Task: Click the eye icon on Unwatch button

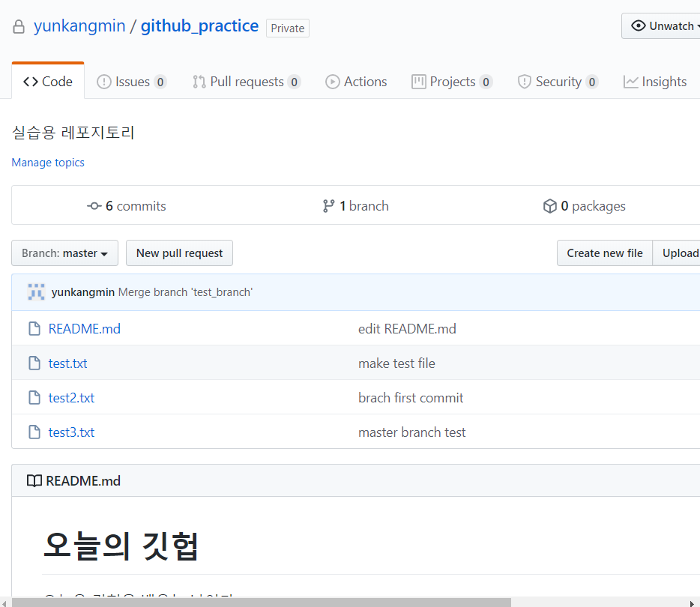Action: pos(639,26)
